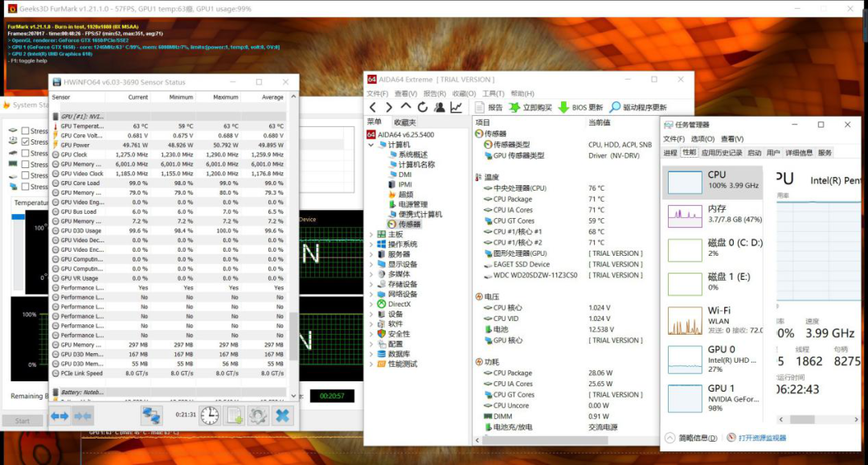The height and width of the screenshot is (465, 868).
Task: Select the Wi-Fi tile in Task Manager
Action: click(x=712, y=320)
